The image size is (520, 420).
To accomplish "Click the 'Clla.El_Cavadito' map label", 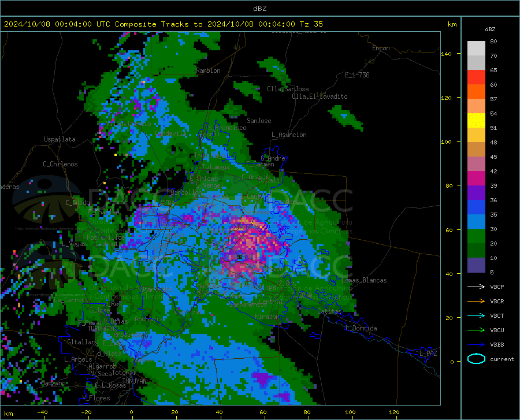I will tap(320, 96).
